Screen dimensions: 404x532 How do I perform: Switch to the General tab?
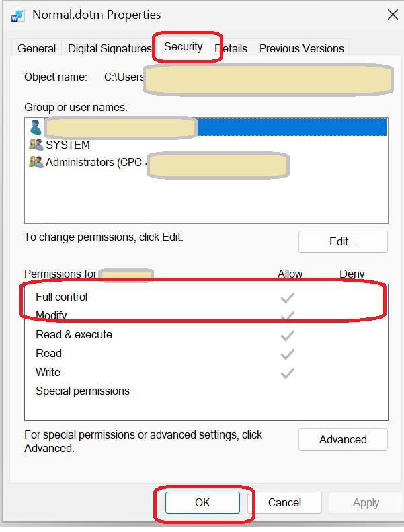[36, 48]
